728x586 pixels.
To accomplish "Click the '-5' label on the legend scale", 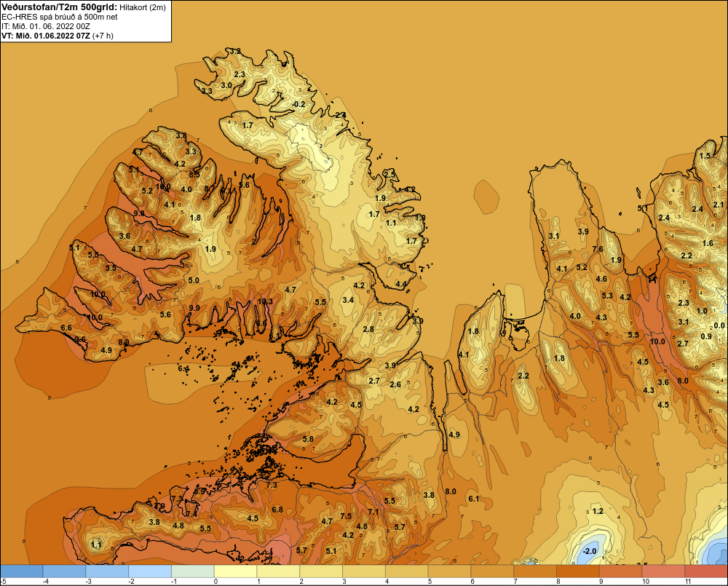I will (x=4, y=582).
